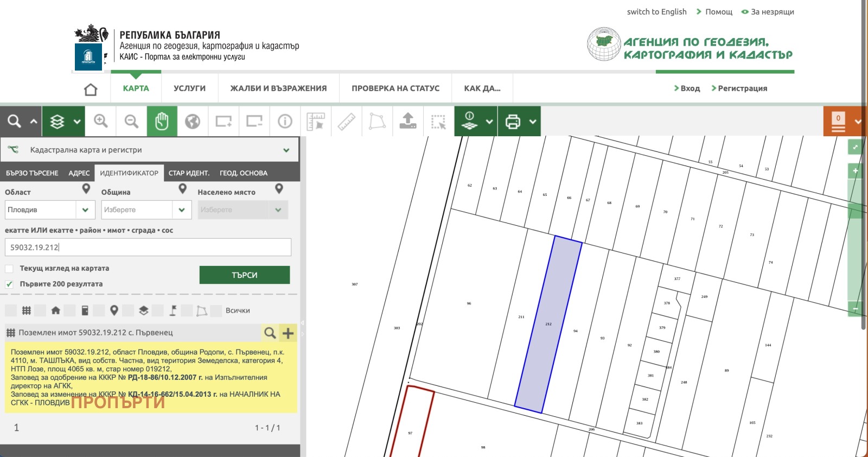Select the info identify tool
The width and height of the screenshot is (868, 457).
coord(285,121)
